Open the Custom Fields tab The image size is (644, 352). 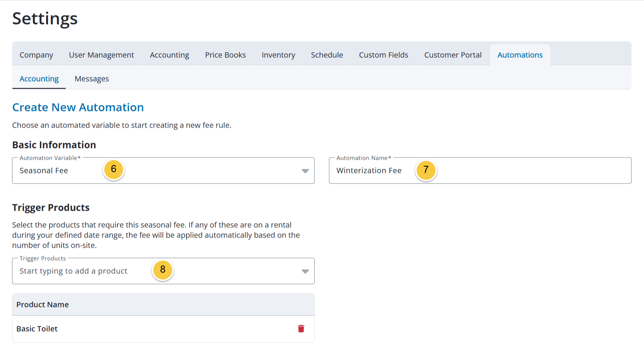tap(384, 55)
